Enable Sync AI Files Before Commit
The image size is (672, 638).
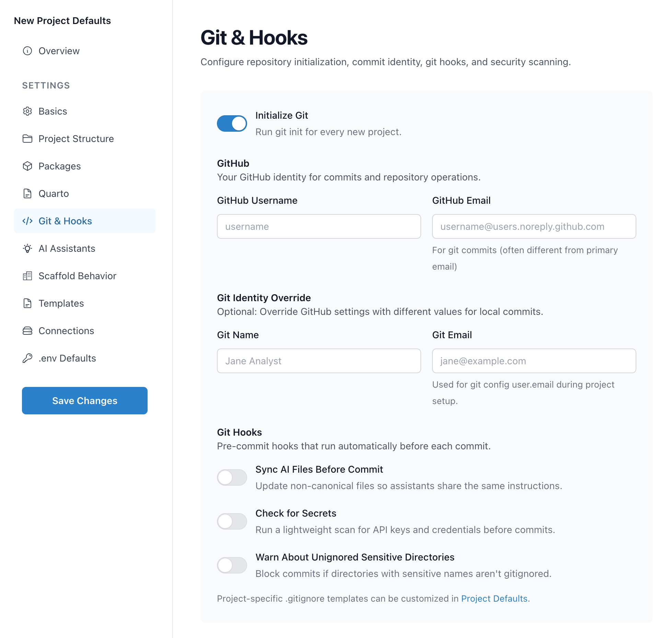click(232, 477)
